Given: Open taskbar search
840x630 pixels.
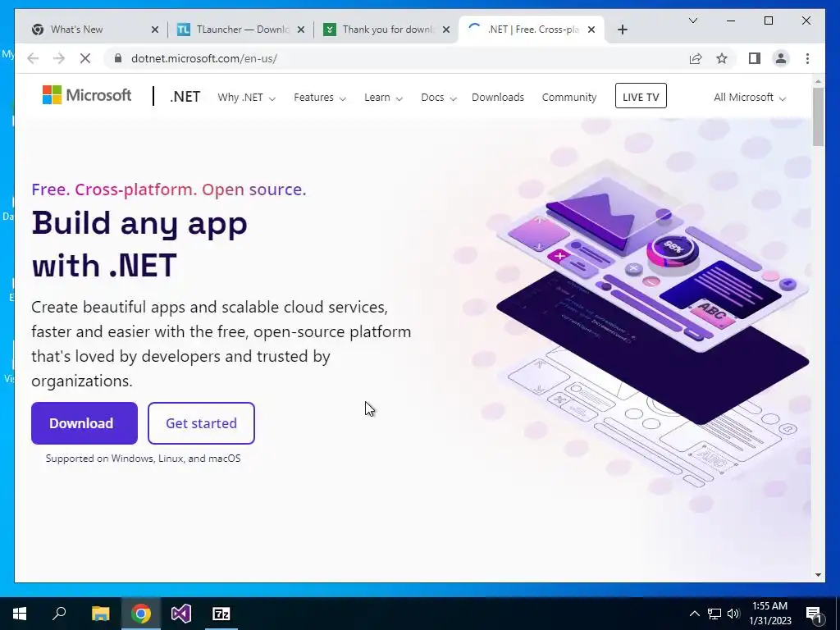Looking at the screenshot, I should pos(59,614).
